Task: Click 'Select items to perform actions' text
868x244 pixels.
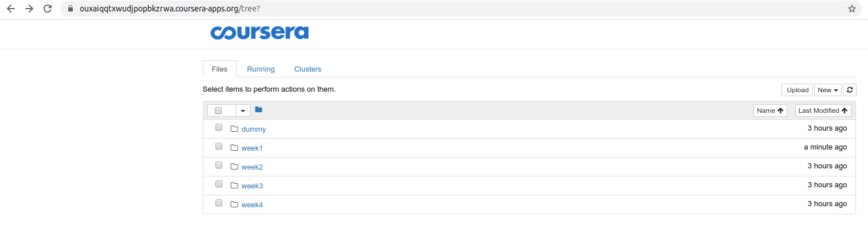Action: [x=269, y=89]
